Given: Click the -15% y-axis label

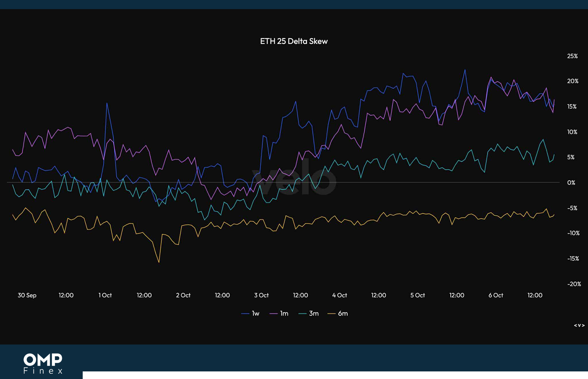Looking at the screenshot, I should pyautogui.click(x=573, y=258).
